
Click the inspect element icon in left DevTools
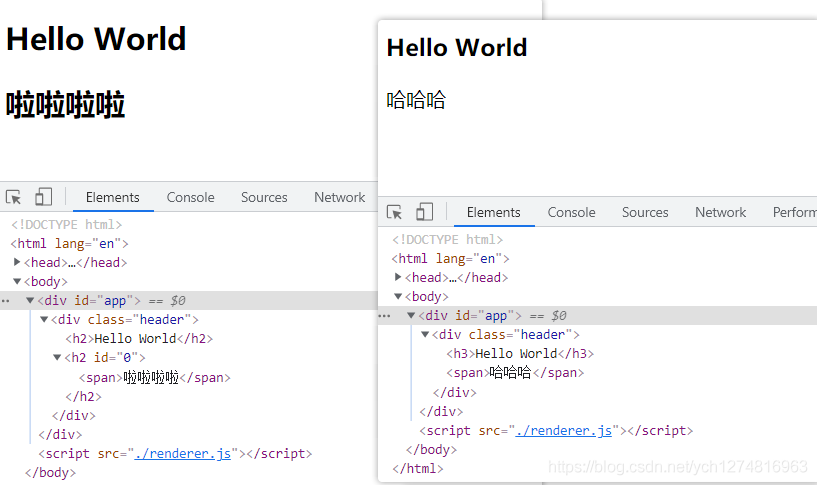click(13, 197)
